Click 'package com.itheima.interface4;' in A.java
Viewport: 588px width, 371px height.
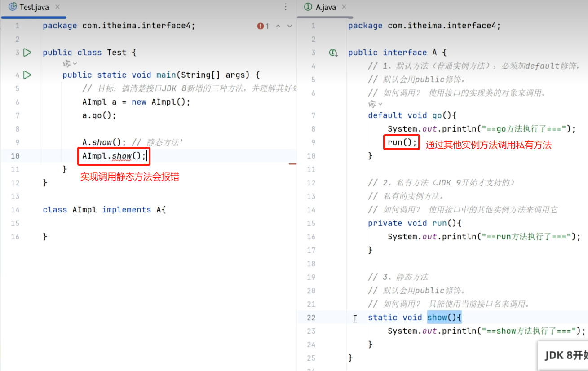[x=424, y=26]
